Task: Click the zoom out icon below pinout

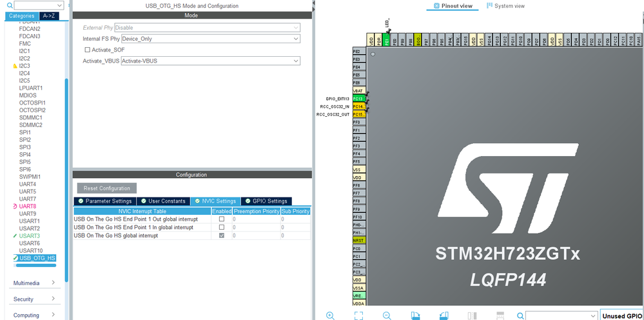Action: [387, 315]
